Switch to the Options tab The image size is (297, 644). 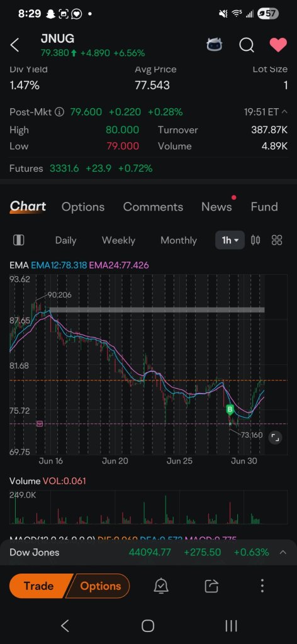click(x=83, y=206)
